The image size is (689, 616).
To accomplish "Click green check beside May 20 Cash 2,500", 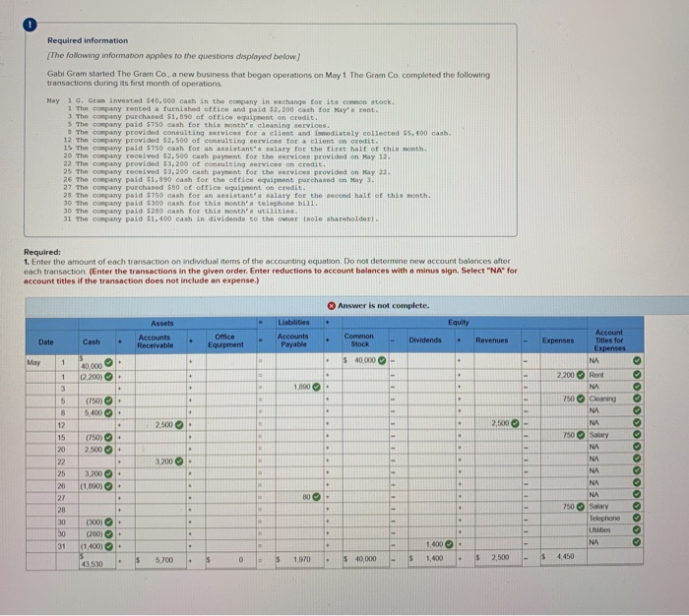I will coord(108,450).
